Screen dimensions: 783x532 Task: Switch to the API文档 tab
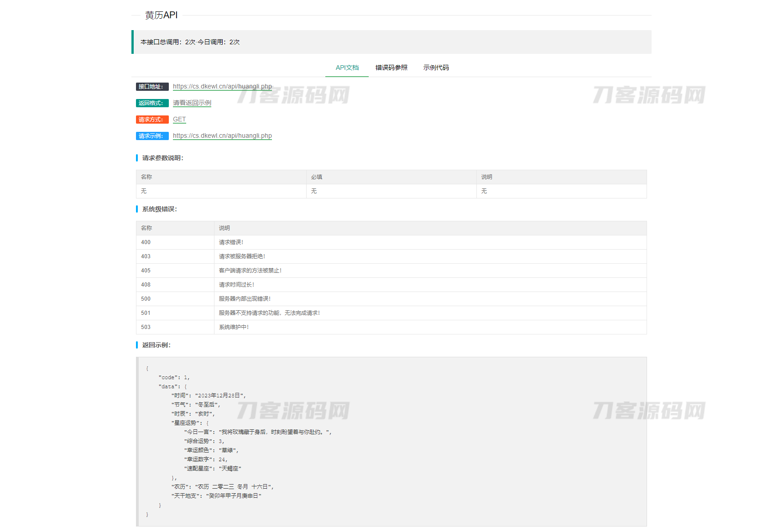[x=347, y=68]
